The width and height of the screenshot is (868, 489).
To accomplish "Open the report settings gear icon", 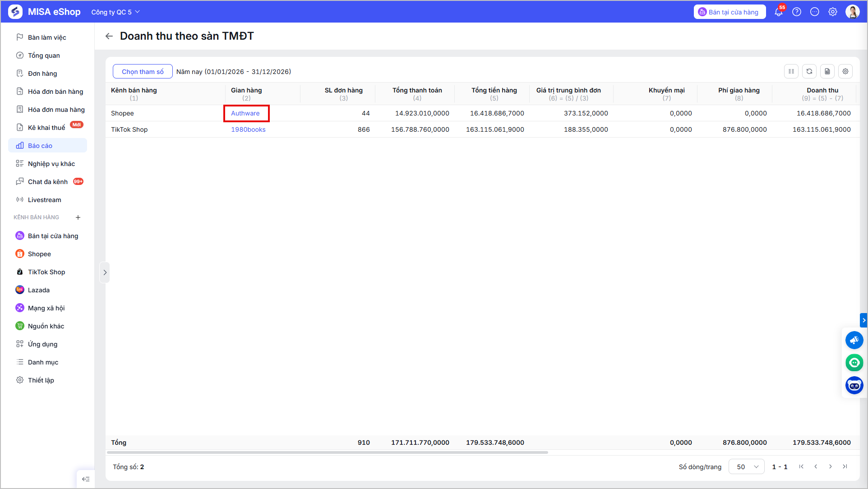I will click(x=845, y=71).
